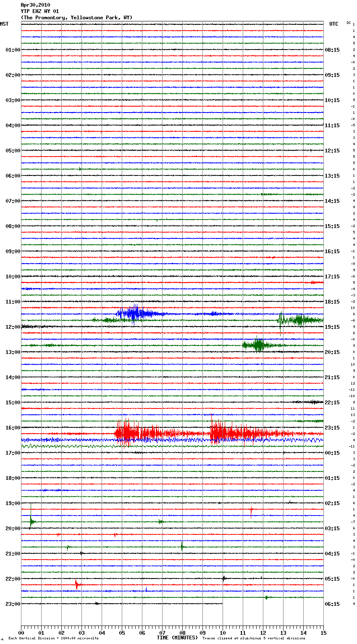The height and width of the screenshot is (644, 357).
Task: Click the 23:15 UTC time label
Action: [x=332, y=428]
